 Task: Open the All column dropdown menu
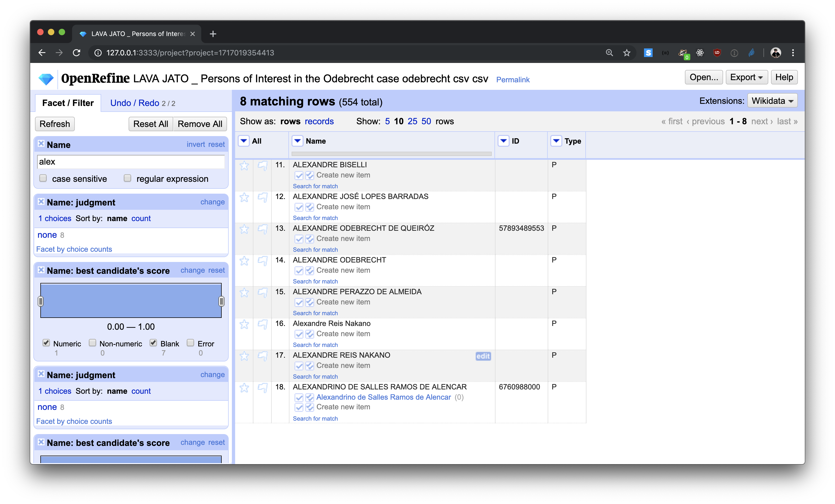click(x=244, y=141)
